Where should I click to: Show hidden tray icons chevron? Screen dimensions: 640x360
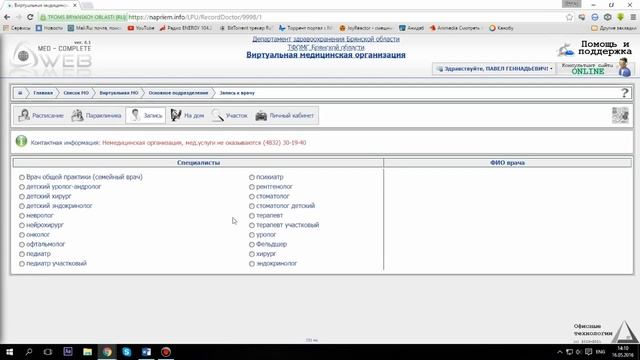[560, 352]
